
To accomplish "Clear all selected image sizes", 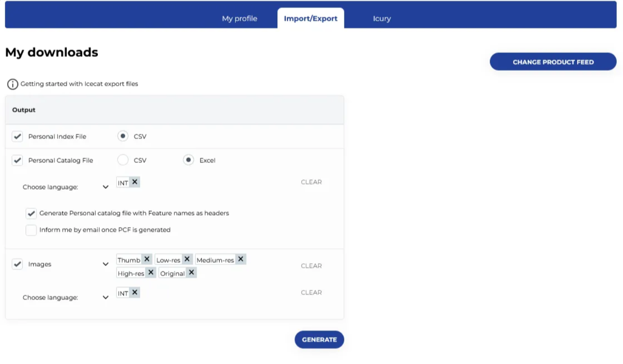I will 311,266.
